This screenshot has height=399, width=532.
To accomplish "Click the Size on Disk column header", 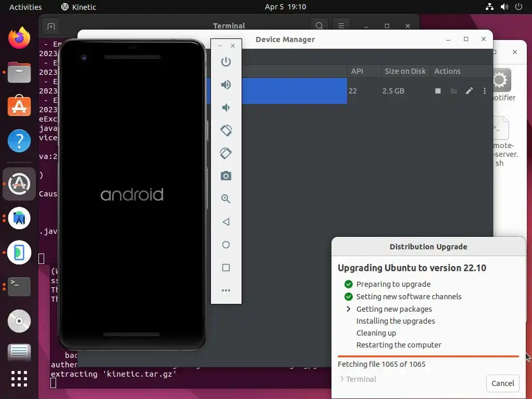I will (x=405, y=71).
